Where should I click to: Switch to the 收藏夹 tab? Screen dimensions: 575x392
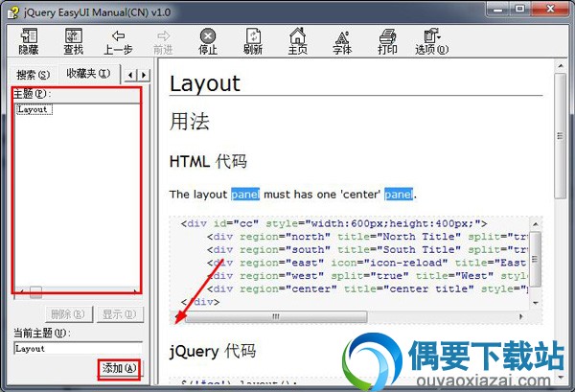tap(88, 74)
